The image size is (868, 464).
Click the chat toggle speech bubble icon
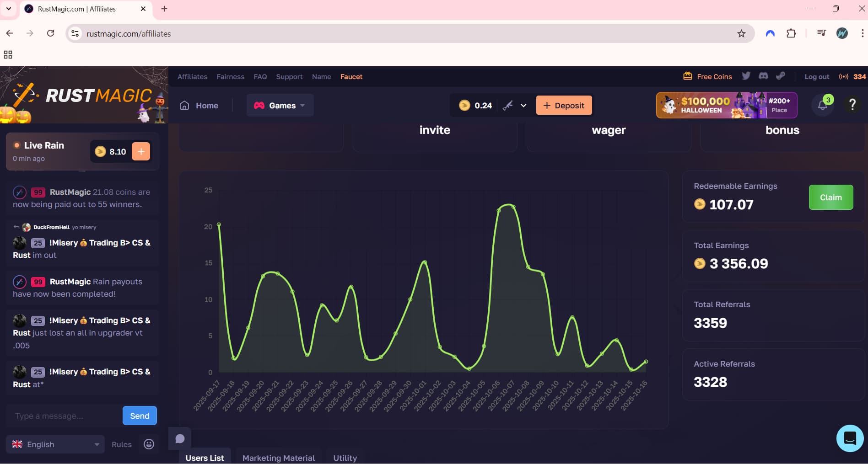click(x=180, y=439)
